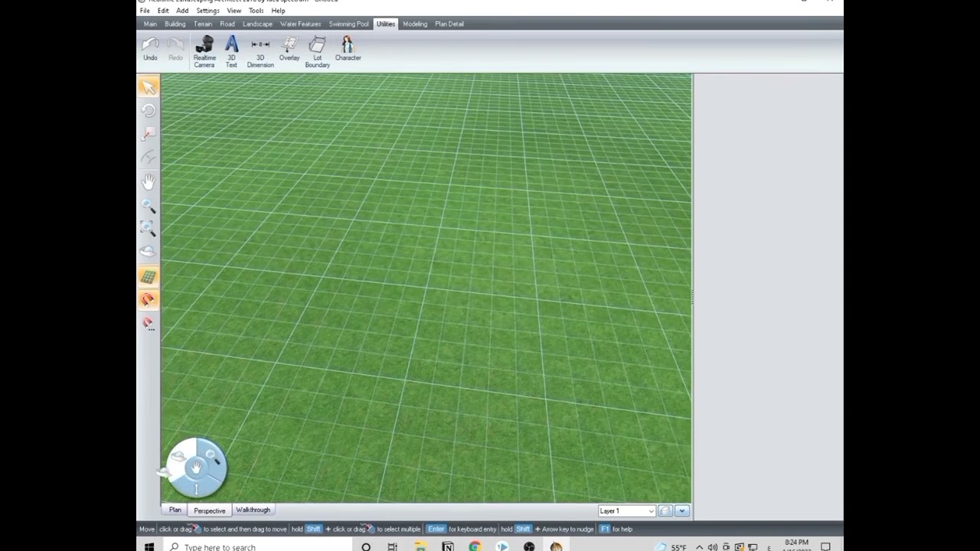Open the Add menu
Viewport: 980px width, 551px height.
pos(182,11)
